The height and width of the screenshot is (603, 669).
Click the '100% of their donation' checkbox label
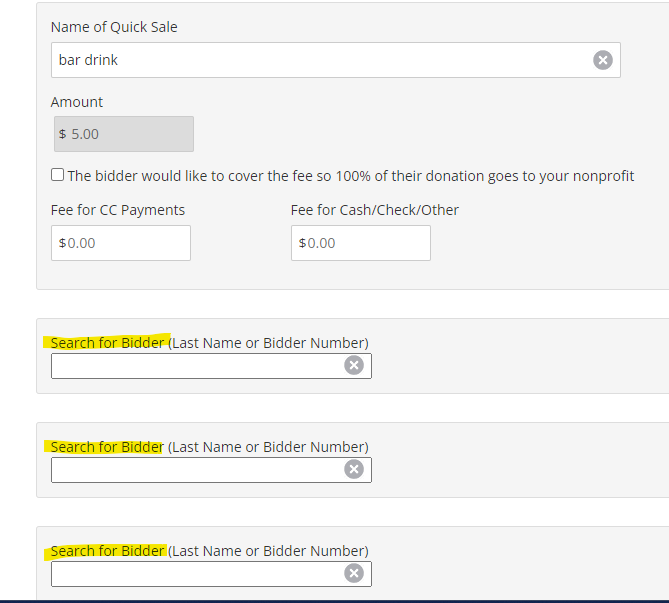pos(351,176)
